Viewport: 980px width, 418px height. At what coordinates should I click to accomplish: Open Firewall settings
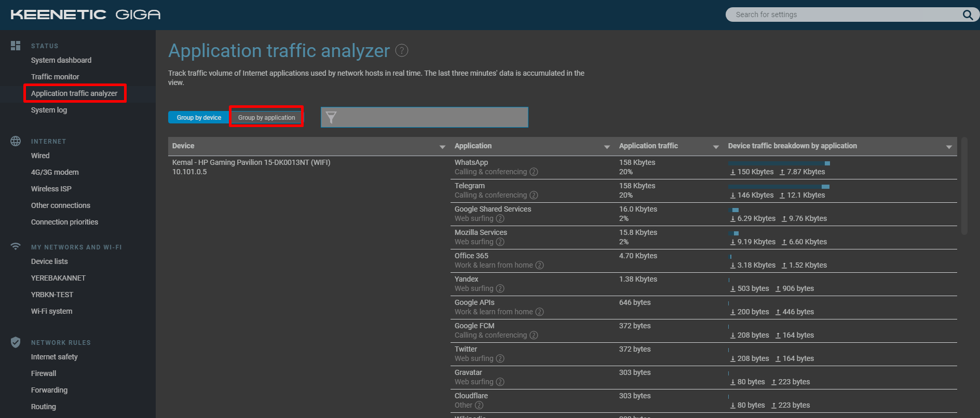tap(44, 373)
